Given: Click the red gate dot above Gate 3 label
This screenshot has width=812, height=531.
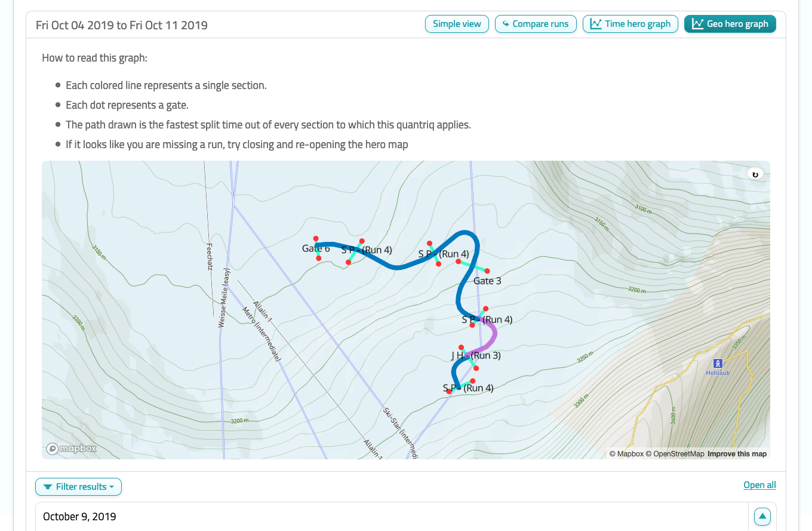Looking at the screenshot, I should pos(458,262).
